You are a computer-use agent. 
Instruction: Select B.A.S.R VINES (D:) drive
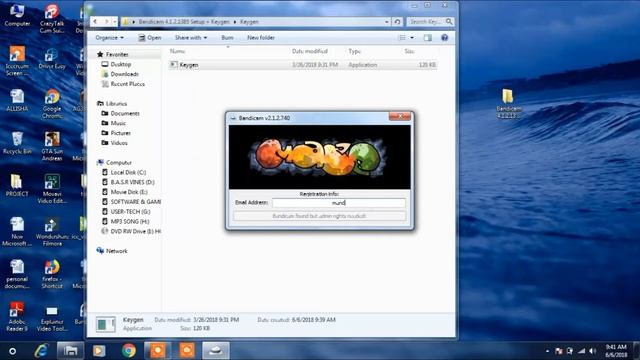click(x=133, y=182)
